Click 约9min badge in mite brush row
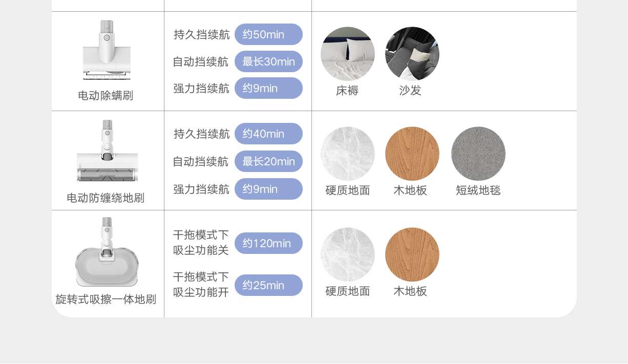Image resolution: width=628 pixels, height=364 pixels. tap(268, 88)
